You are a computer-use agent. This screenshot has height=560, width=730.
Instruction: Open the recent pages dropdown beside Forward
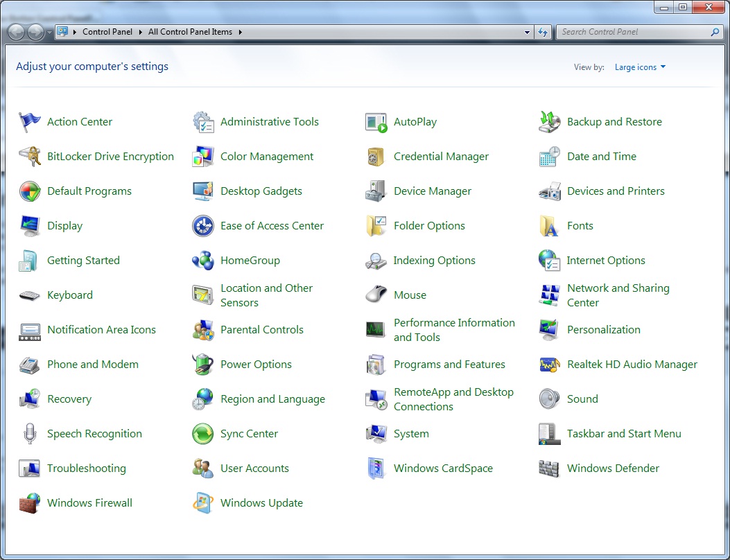point(49,33)
